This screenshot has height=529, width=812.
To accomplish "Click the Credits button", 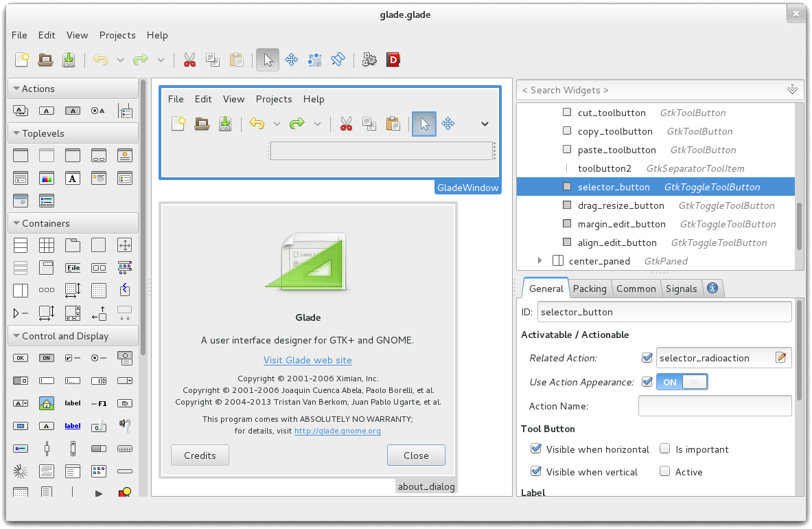I will coord(200,455).
